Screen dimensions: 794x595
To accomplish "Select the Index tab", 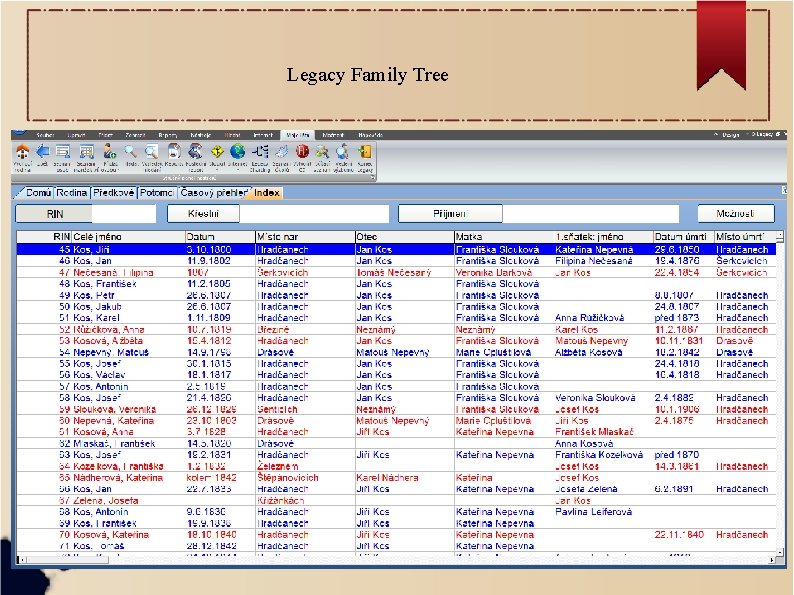I will pyautogui.click(x=266, y=192).
